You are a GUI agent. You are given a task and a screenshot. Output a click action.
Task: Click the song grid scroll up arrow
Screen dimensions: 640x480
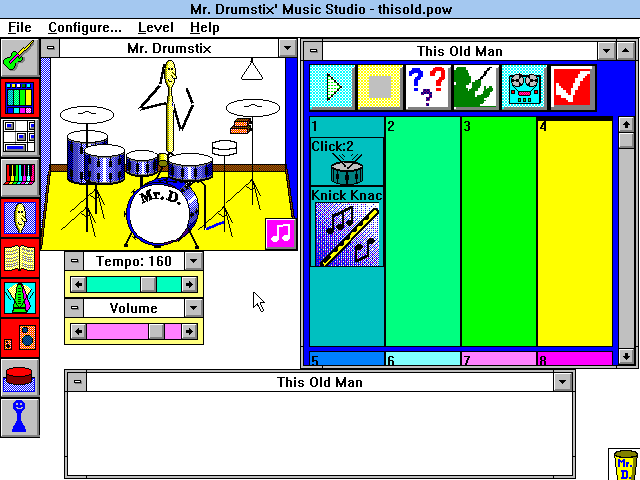[x=627, y=124]
